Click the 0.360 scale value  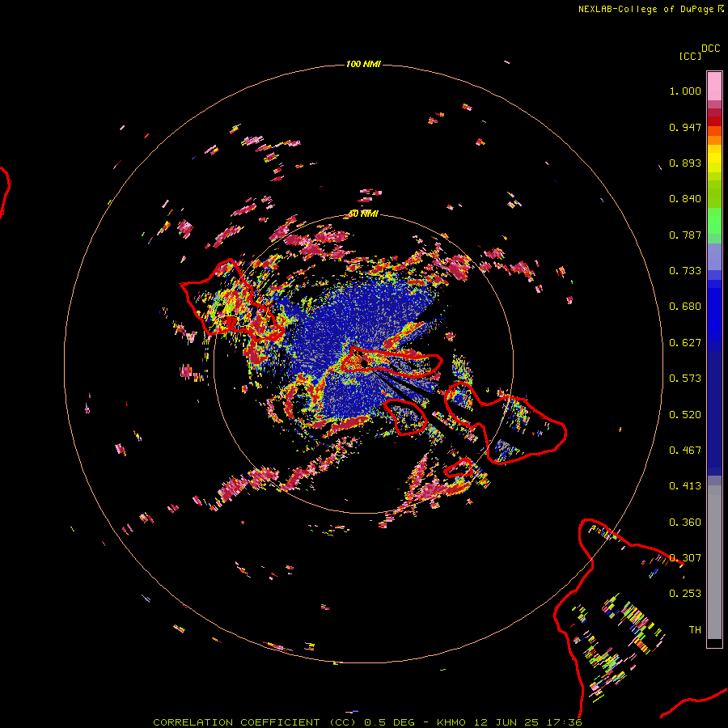685,523
